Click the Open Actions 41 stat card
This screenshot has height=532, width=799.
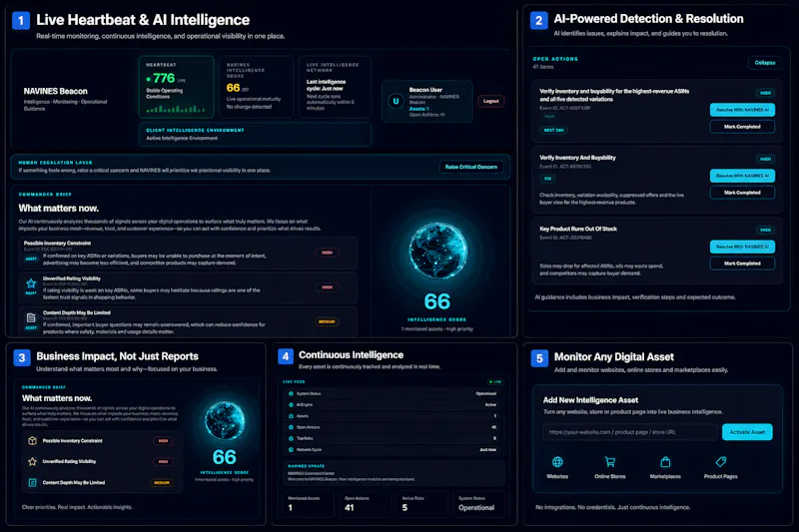tap(364, 504)
